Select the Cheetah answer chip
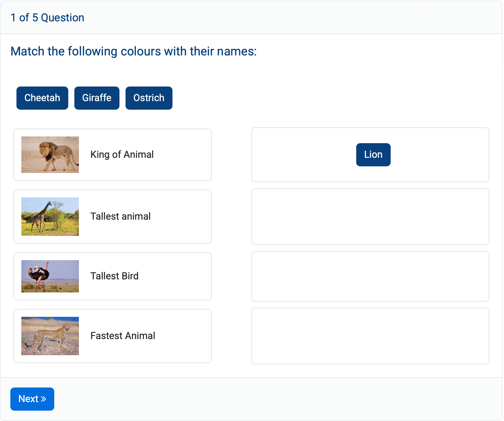Screen dimensions: 504x421 (x=42, y=98)
